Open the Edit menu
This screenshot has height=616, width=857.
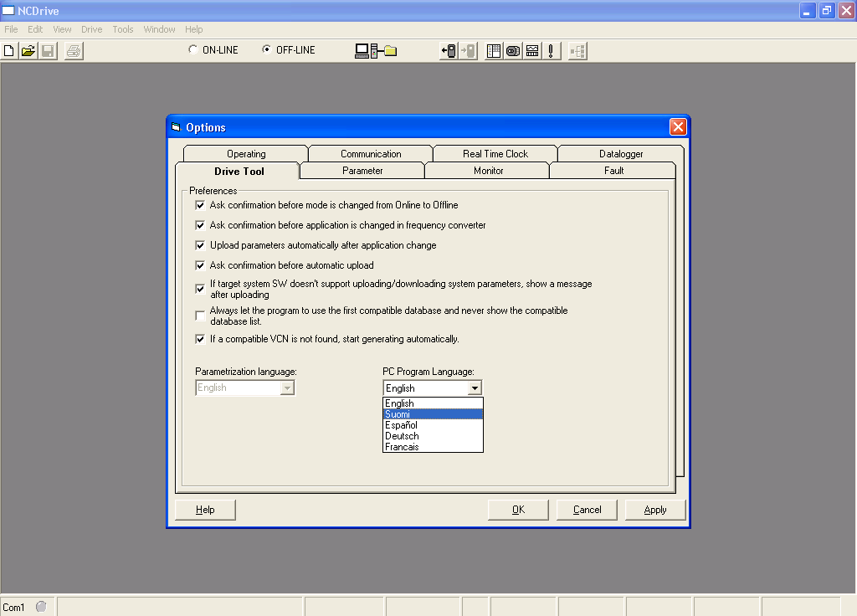(x=35, y=29)
